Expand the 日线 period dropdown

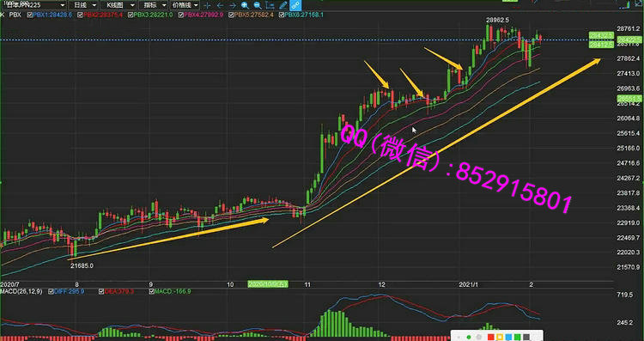point(83,5)
